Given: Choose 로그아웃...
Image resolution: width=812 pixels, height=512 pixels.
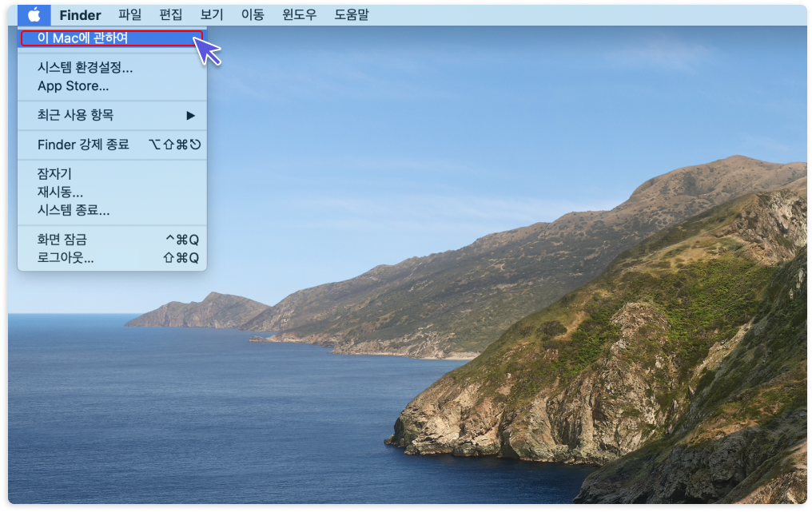Looking at the screenshot, I should pyautogui.click(x=112, y=258).
